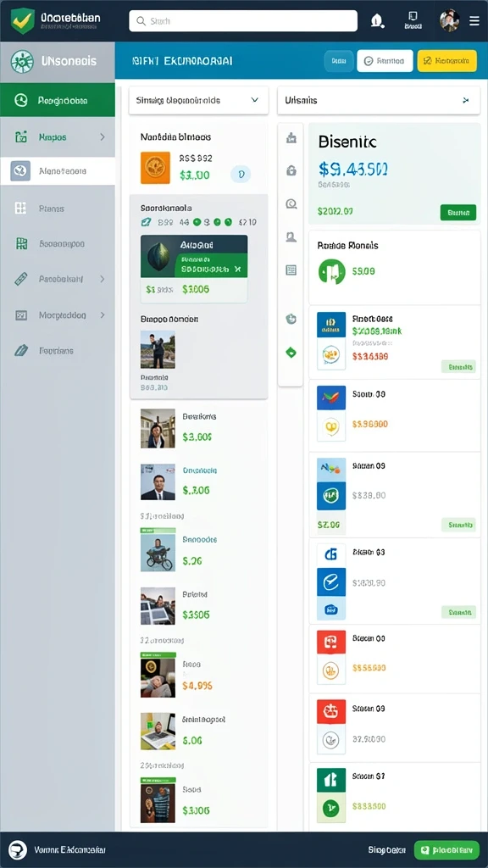The image size is (488, 868).
Task: Click the search input field at top
Action: pyautogui.click(x=243, y=21)
